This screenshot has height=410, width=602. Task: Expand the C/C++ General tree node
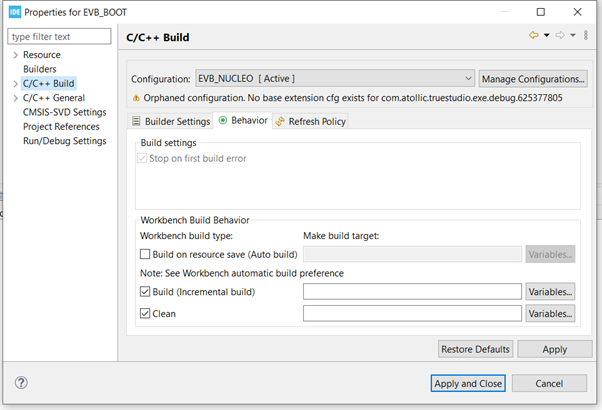tap(15, 98)
